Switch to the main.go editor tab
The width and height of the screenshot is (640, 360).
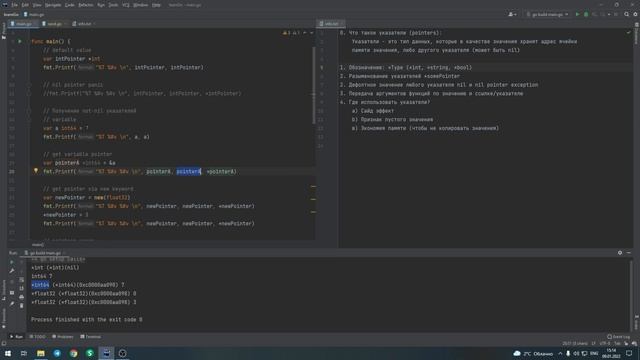23,24
